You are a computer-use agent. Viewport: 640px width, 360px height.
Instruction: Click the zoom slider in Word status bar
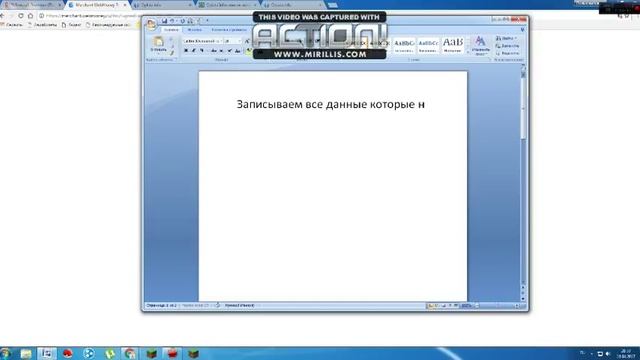coord(497,306)
